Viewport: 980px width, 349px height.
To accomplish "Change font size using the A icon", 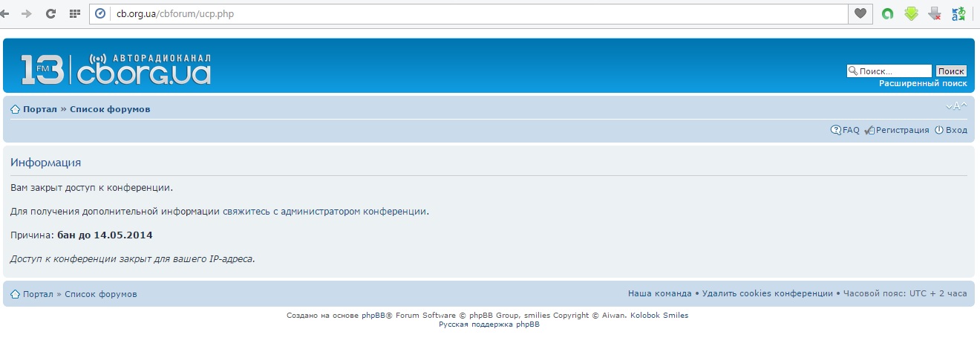I will pyautogui.click(x=956, y=106).
